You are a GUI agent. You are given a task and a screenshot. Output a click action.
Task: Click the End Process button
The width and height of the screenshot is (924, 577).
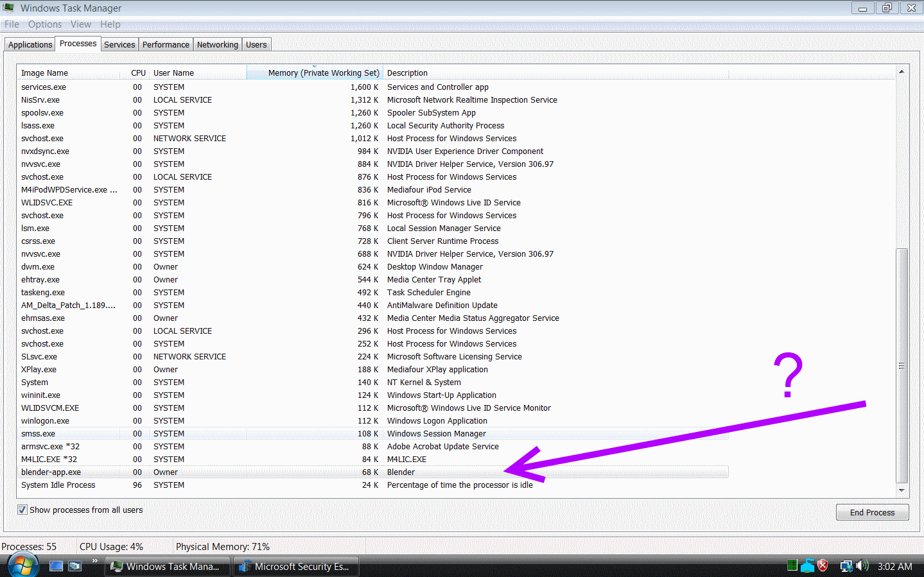(872, 512)
